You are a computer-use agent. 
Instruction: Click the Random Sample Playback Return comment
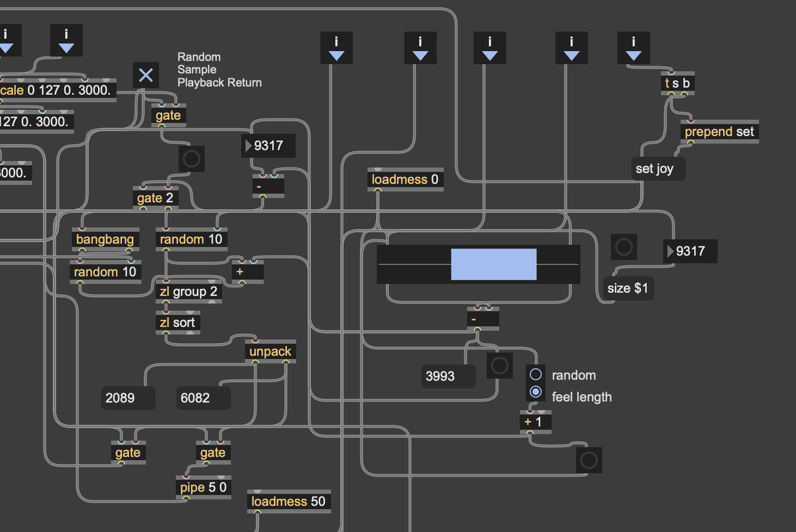[219, 70]
